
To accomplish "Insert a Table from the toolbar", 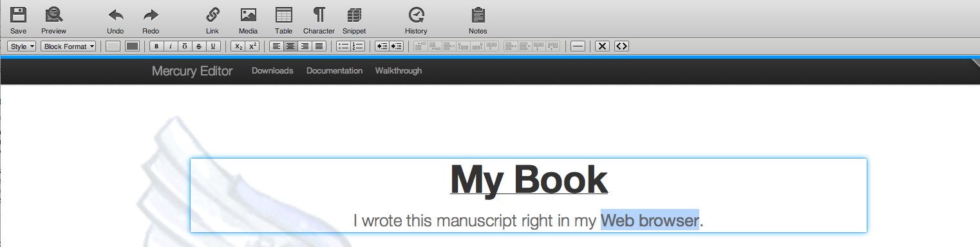I will (x=283, y=15).
